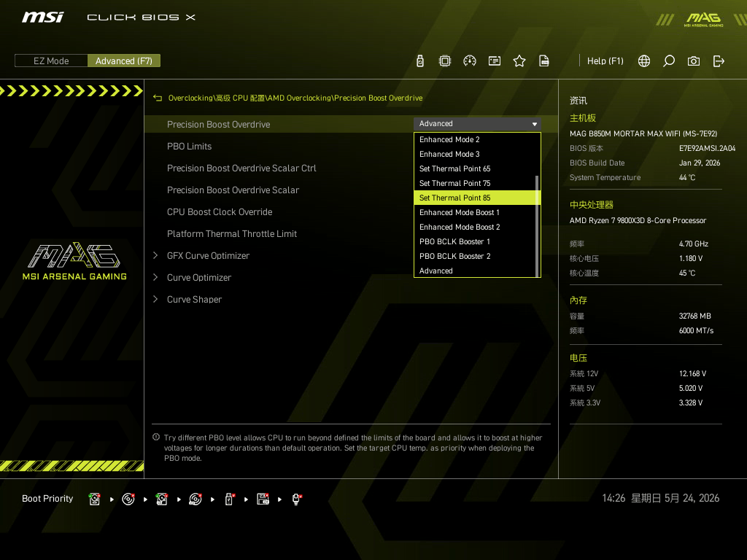Open the M-Flash USB drive icon
Viewport: 747px width, 560px height.
pyautogui.click(x=419, y=61)
